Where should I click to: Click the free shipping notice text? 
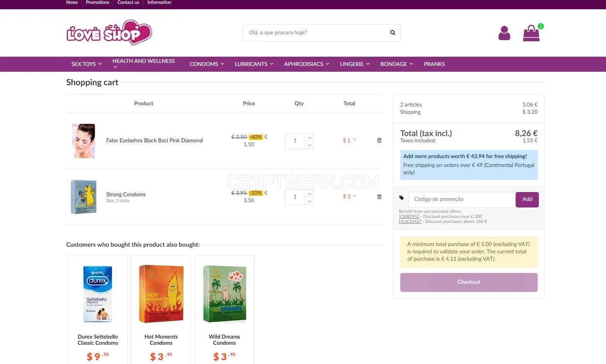(x=469, y=165)
